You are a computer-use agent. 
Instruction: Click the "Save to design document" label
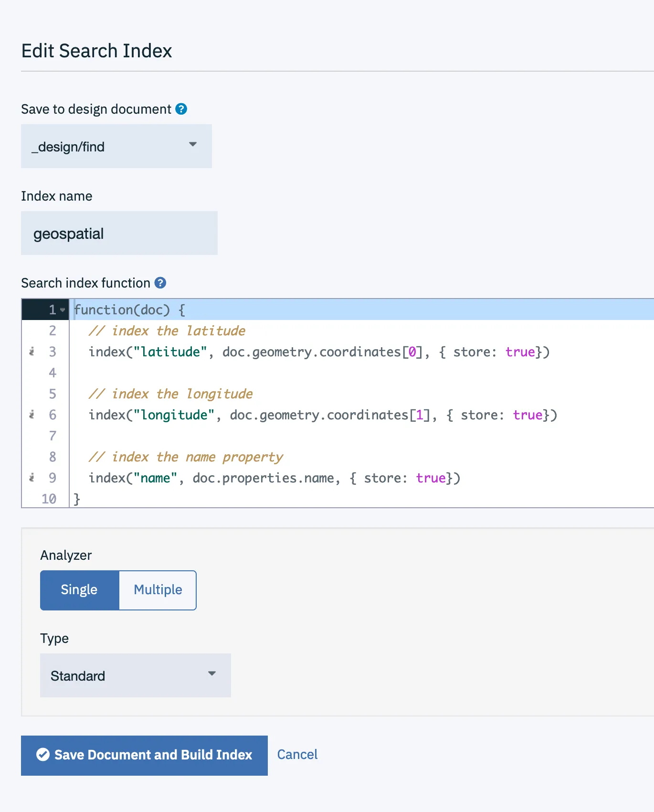pos(96,109)
